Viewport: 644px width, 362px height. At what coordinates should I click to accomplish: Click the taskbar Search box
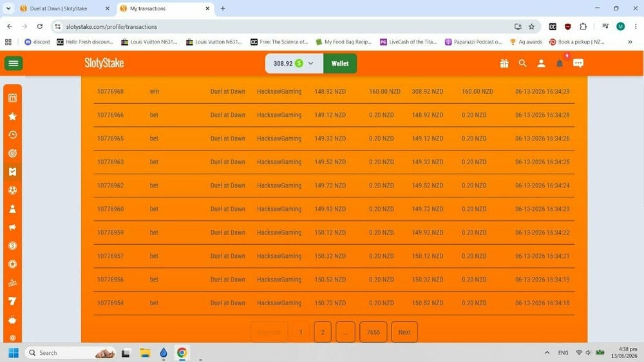point(70,352)
